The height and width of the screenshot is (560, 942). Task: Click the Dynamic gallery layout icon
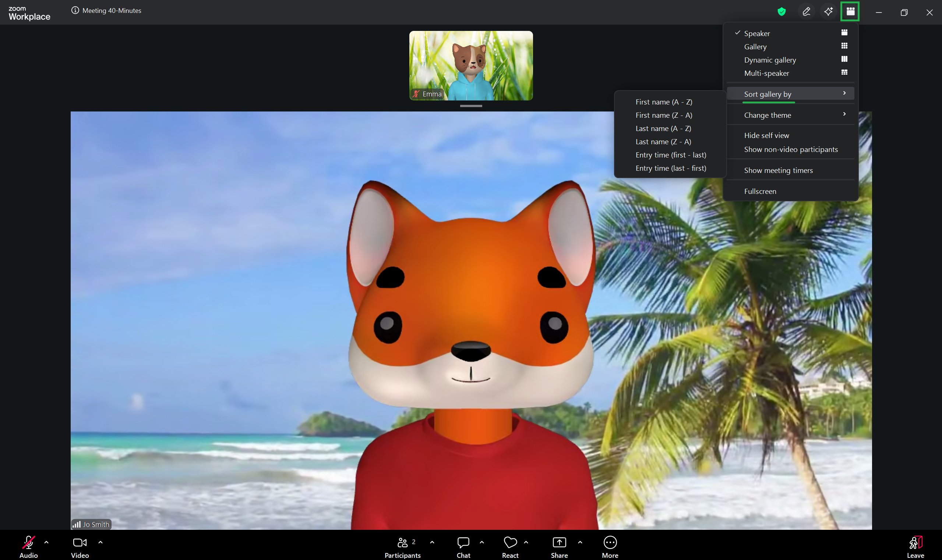click(844, 59)
